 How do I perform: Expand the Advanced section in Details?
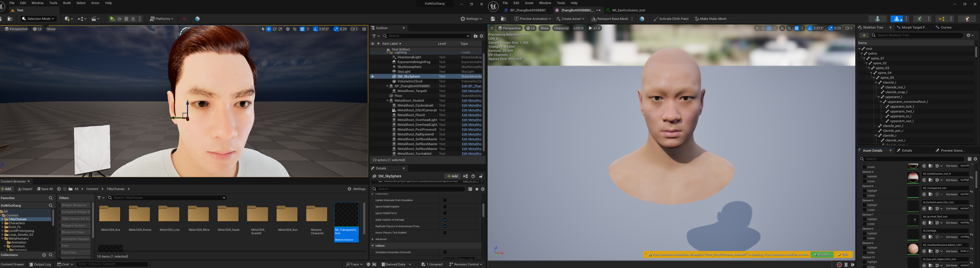pyautogui.click(x=373, y=239)
